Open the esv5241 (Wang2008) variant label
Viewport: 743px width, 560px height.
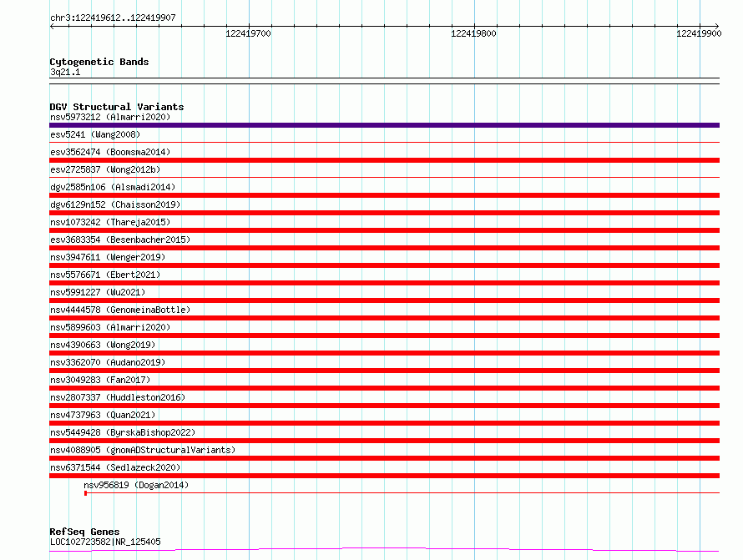click(x=95, y=134)
